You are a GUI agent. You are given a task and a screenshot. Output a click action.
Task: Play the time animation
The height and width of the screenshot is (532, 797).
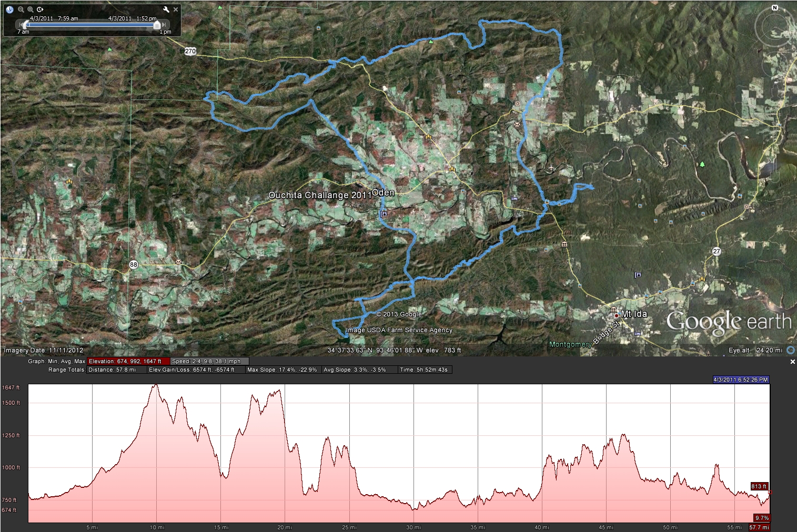41,9
